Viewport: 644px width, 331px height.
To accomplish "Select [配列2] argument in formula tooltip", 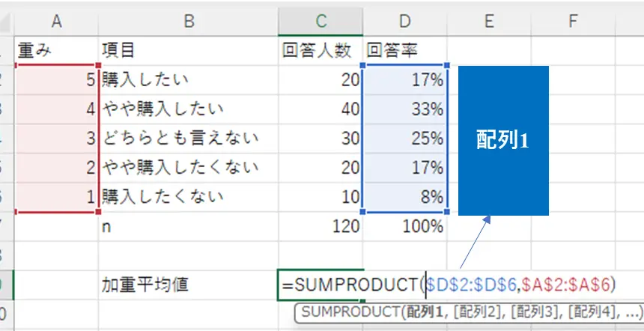I will (472, 312).
